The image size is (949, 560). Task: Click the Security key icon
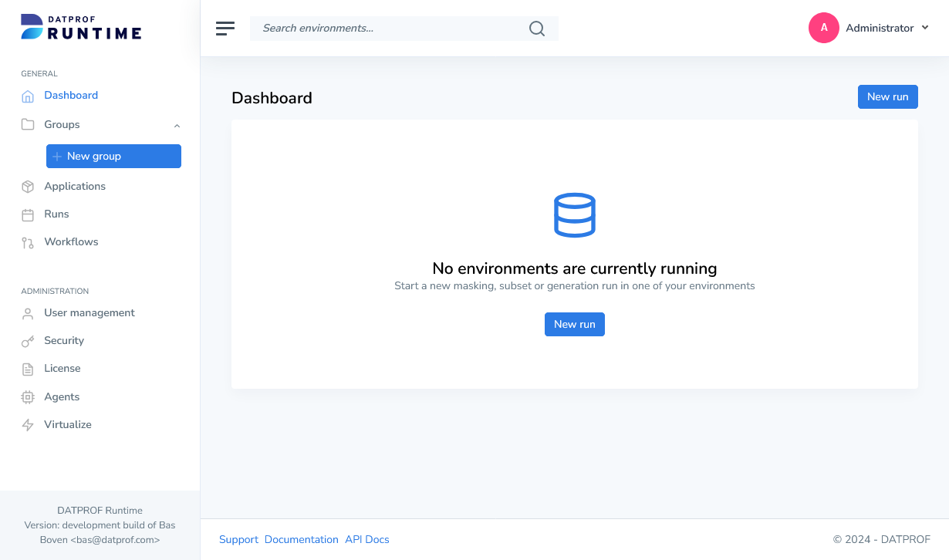pyautogui.click(x=28, y=341)
